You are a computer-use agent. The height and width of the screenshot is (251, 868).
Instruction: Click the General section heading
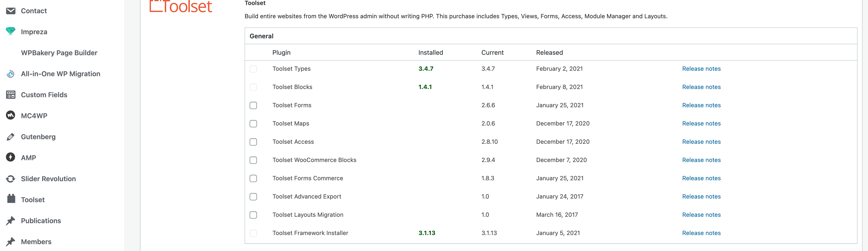(x=261, y=36)
